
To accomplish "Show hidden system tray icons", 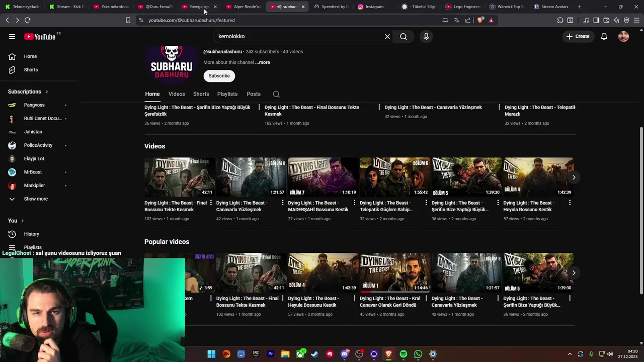I will click(570, 354).
